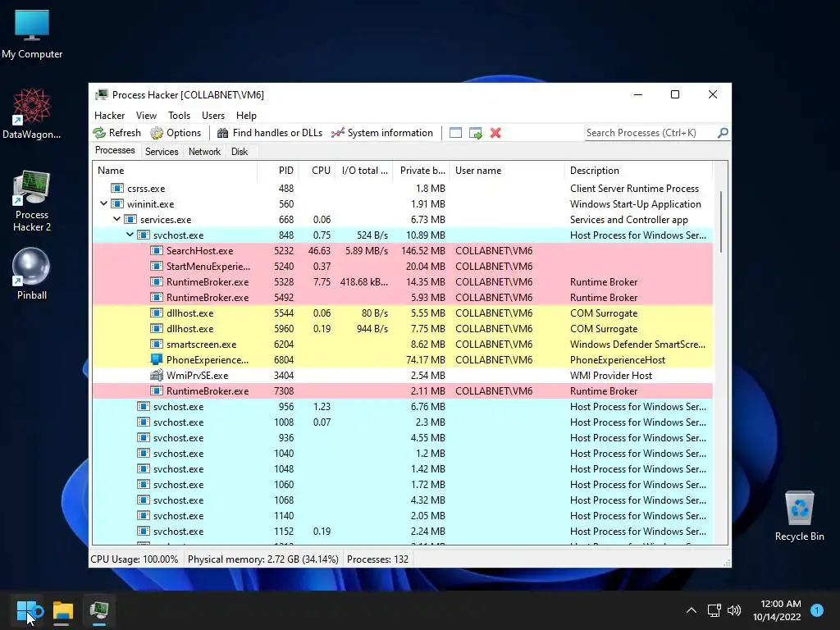Click the search magnifier icon
This screenshot has height=630, width=840.
(723, 132)
